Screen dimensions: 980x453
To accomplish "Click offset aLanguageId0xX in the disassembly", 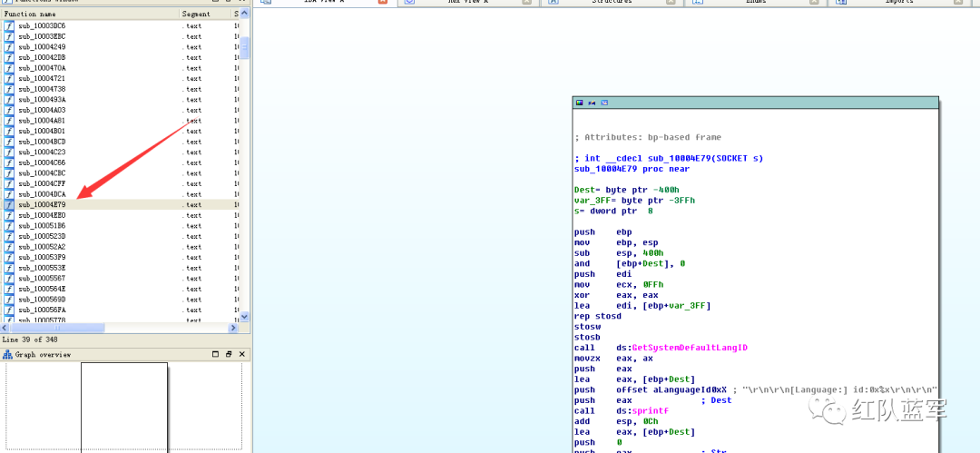I will [x=670, y=389].
